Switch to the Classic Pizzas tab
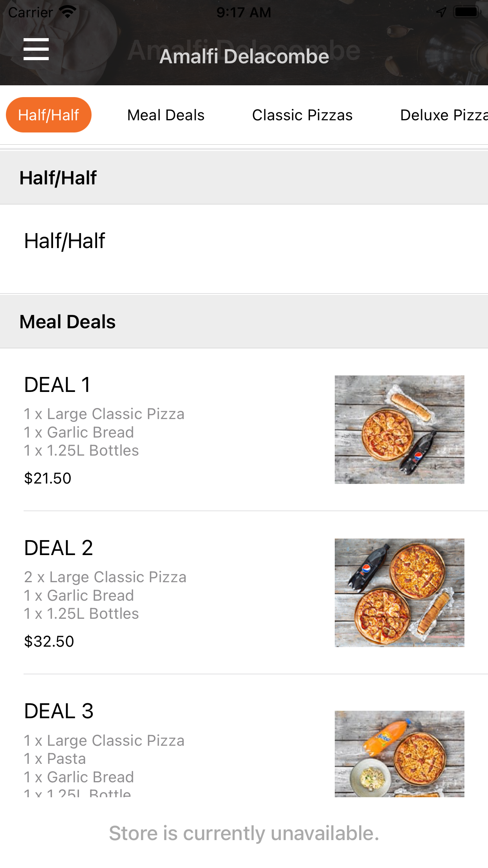The height and width of the screenshot is (868, 488). click(302, 115)
